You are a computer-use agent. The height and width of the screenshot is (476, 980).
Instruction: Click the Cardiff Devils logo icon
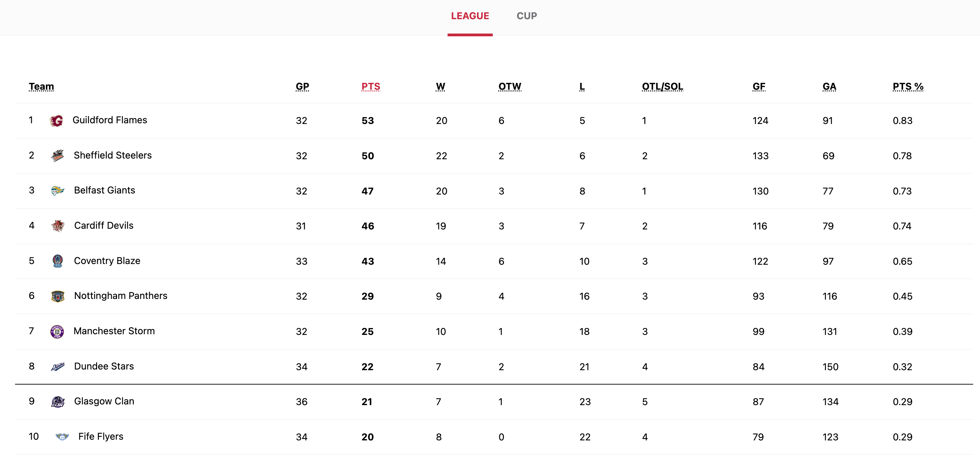tap(58, 226)
